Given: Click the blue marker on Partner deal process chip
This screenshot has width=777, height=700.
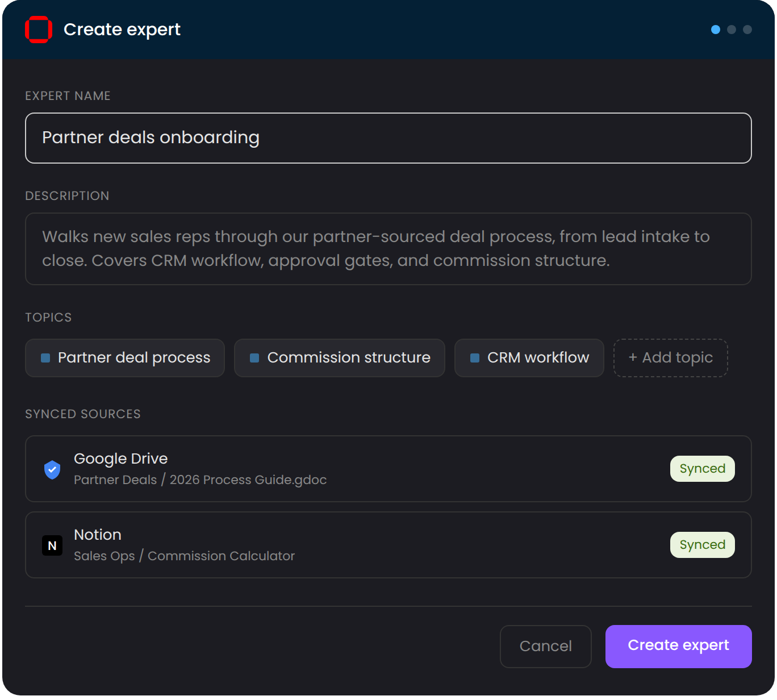Looking at the screenshot, I should pos(47,357).
